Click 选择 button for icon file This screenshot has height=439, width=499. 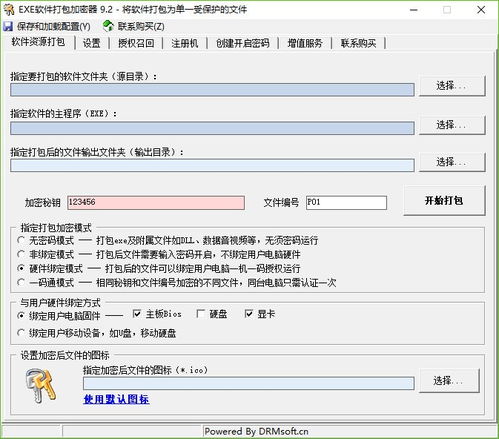[449, 380]
